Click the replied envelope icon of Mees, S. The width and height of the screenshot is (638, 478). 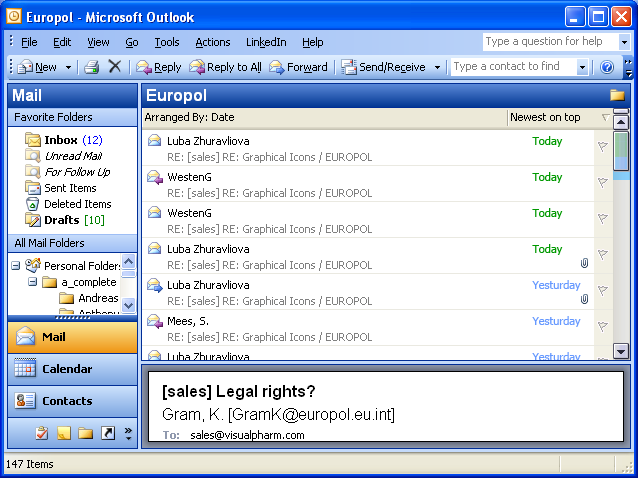pos(155,321)
